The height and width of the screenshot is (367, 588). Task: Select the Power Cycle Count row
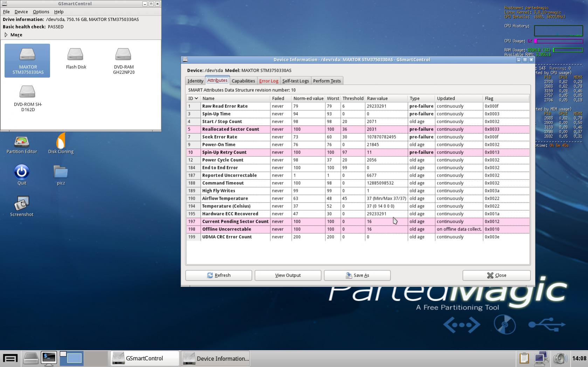tap(358, 160)
